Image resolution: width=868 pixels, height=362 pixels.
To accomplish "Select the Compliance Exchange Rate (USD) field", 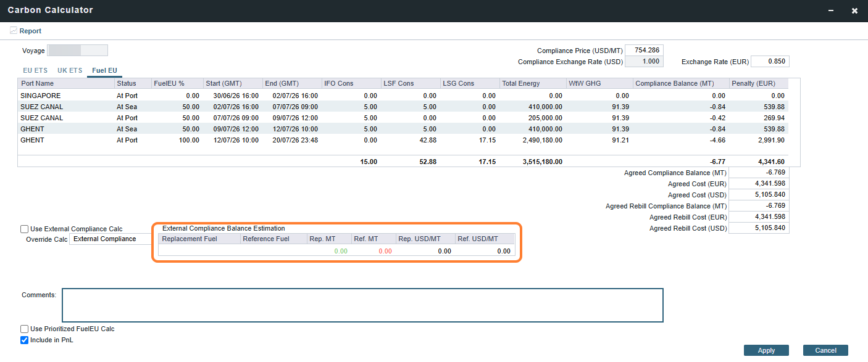I will [x=645, y=62].
